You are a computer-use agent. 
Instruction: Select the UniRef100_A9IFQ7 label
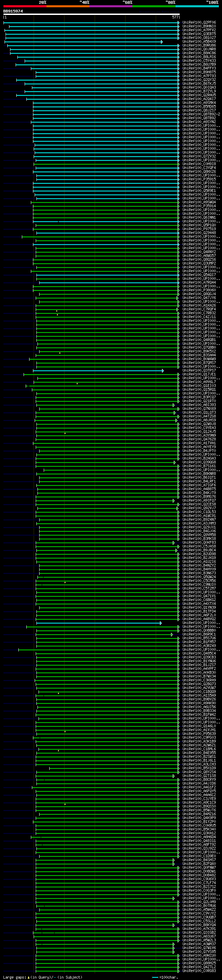pos(199,500)
